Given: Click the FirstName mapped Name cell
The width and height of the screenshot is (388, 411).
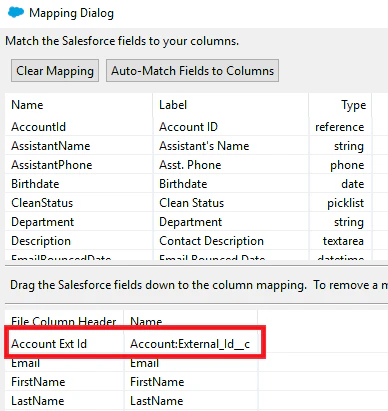Looking at the screenshot, I should (x=157, y=382).
